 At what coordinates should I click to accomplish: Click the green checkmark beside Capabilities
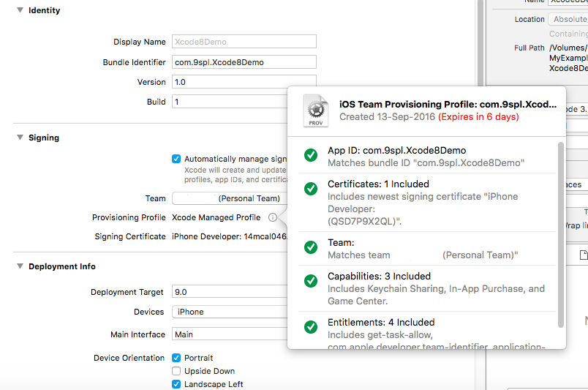click(310, 282)
